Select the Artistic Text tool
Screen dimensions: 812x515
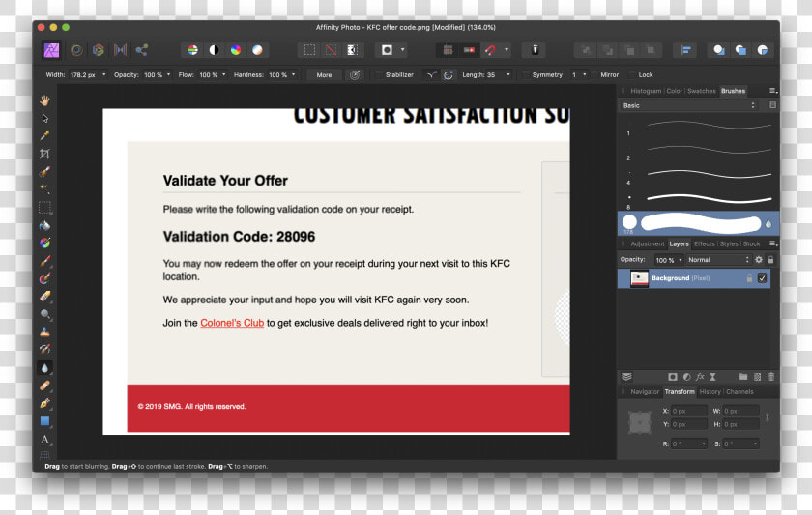click(45, 440)
